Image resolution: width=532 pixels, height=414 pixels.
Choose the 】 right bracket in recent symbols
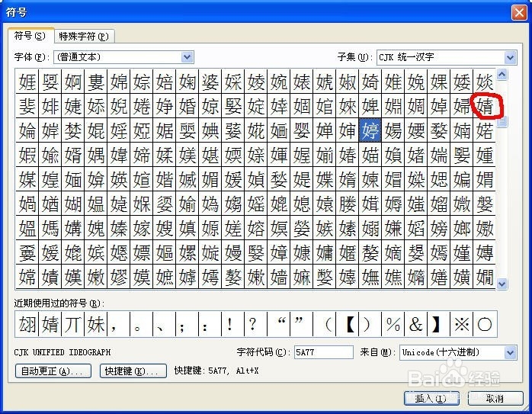click(439, 324)
